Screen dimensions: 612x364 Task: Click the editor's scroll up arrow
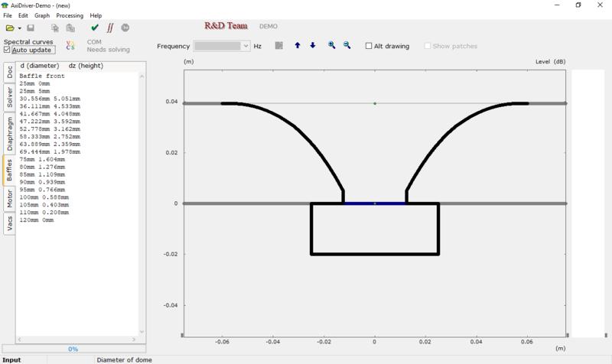point(142,76)
